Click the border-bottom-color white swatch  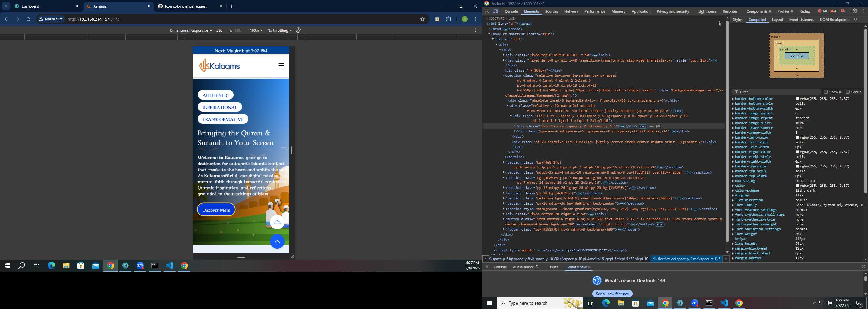click(x=797, y=99)
